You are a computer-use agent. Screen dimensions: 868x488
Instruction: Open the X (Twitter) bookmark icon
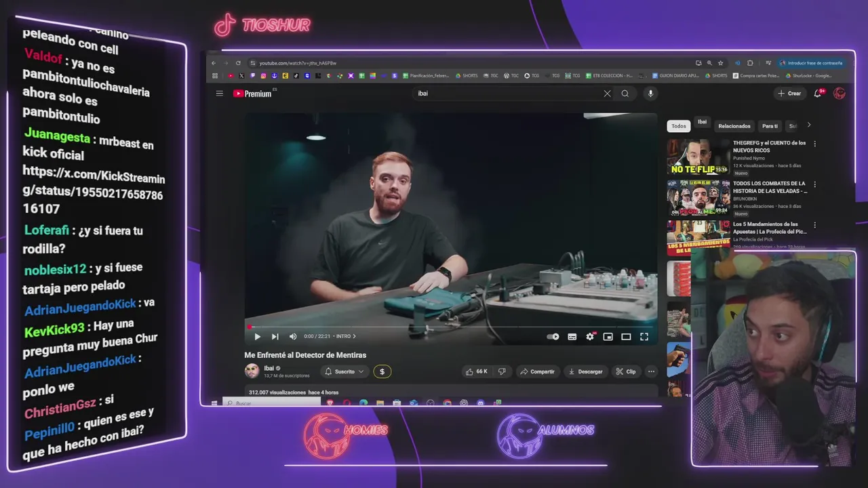[x=241, y=76]
